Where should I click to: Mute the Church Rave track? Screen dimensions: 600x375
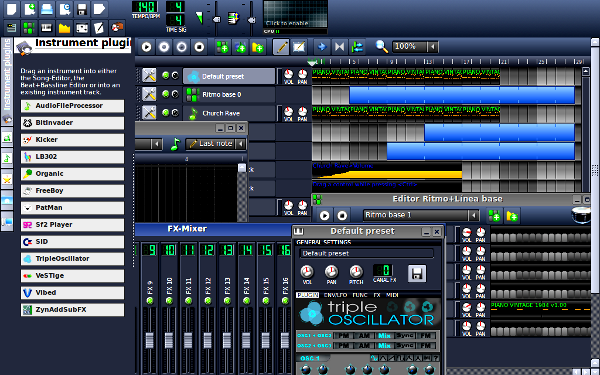click(x=165, y=113)
